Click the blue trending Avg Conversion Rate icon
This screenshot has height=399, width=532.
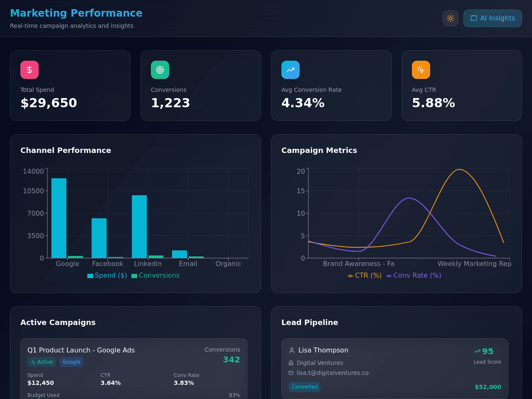point(291,70)
